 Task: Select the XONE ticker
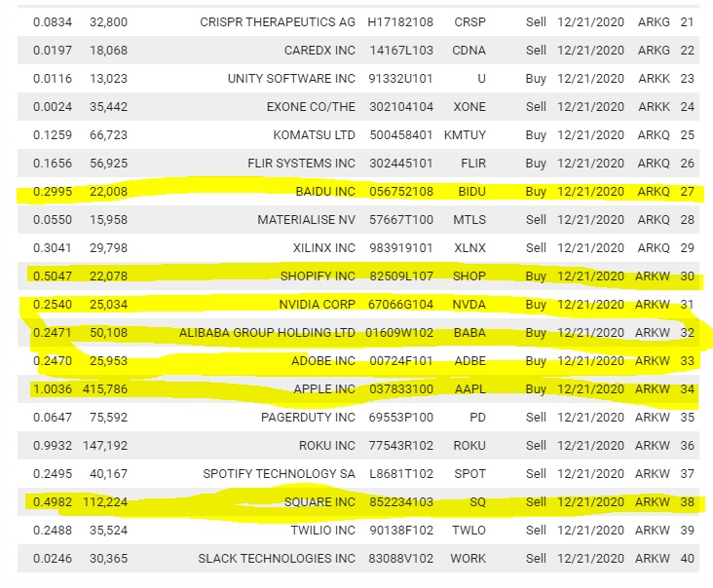469,106
